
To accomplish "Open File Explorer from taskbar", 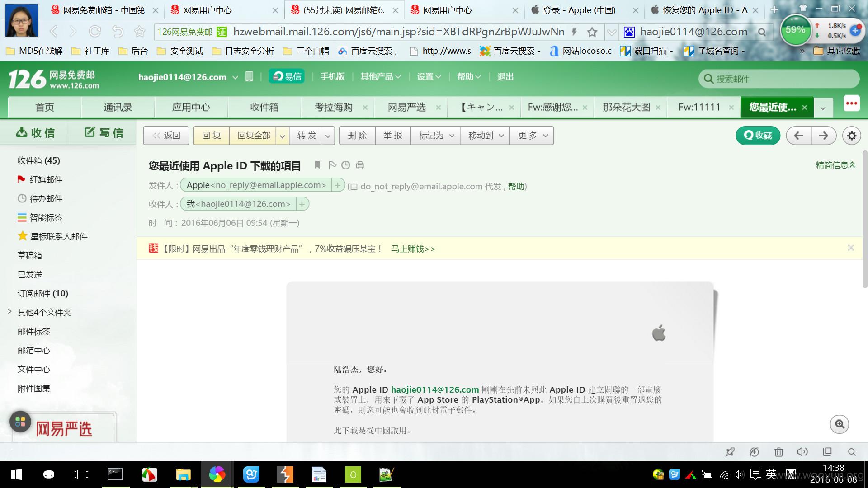I will [x=183, y=474].
